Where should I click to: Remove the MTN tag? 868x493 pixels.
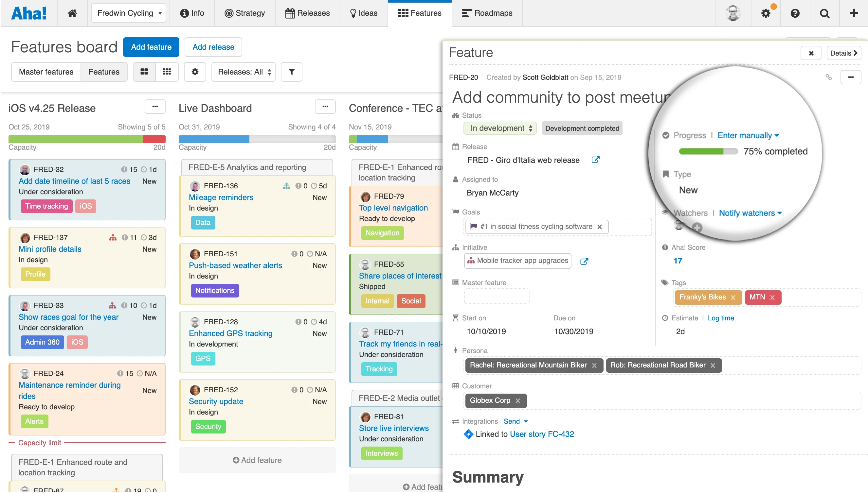click(772, 297)
